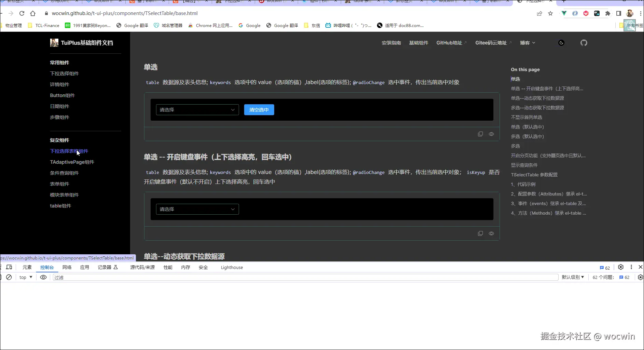Switch to the 网络 DevTools tab
This screenshot has width=644, height=350.
[x=67, y=267]
